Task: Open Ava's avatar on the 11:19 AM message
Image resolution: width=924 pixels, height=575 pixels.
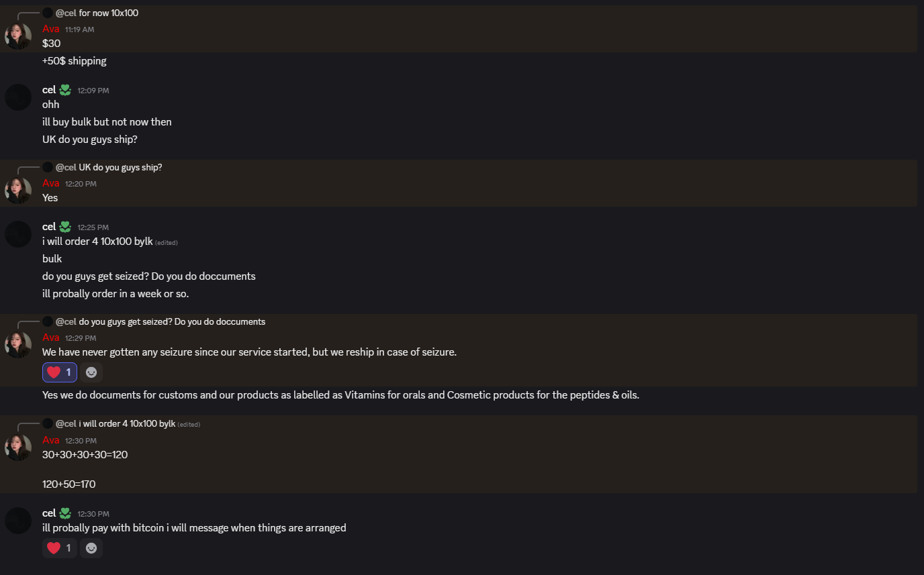Action: [18, 36]
